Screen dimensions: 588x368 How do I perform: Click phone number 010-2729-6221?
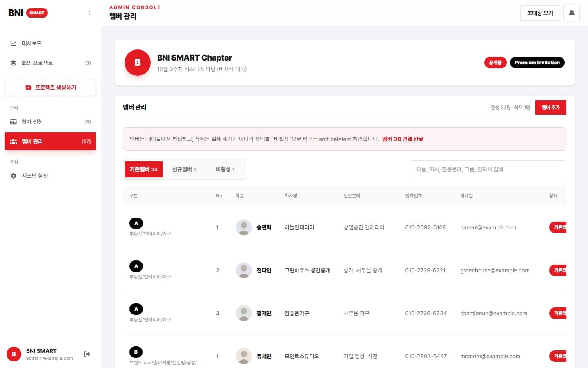click(x=425, y=270)
